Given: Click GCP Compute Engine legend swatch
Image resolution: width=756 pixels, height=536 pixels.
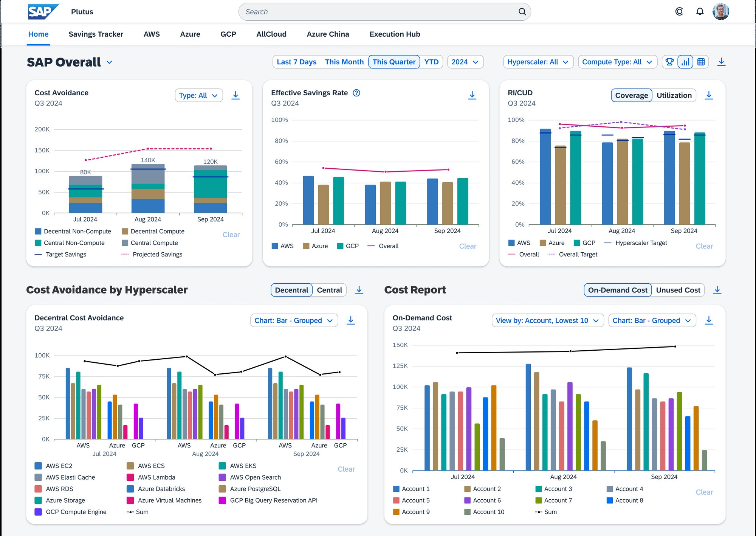Looking at the screenshot, I should 38,512.
